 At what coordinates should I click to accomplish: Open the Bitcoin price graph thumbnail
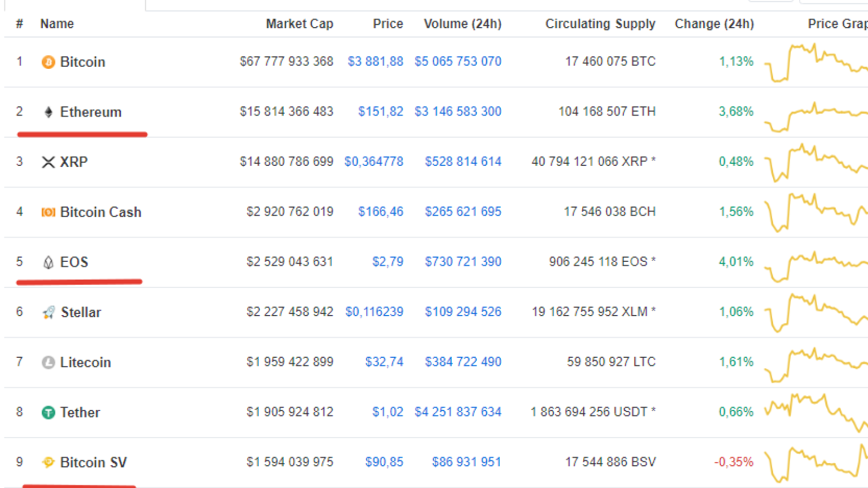(816, 62)
